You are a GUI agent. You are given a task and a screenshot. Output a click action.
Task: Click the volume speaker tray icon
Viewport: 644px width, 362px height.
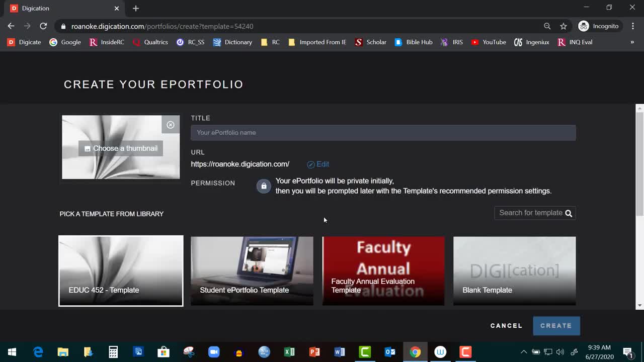[x=560, y=352]
